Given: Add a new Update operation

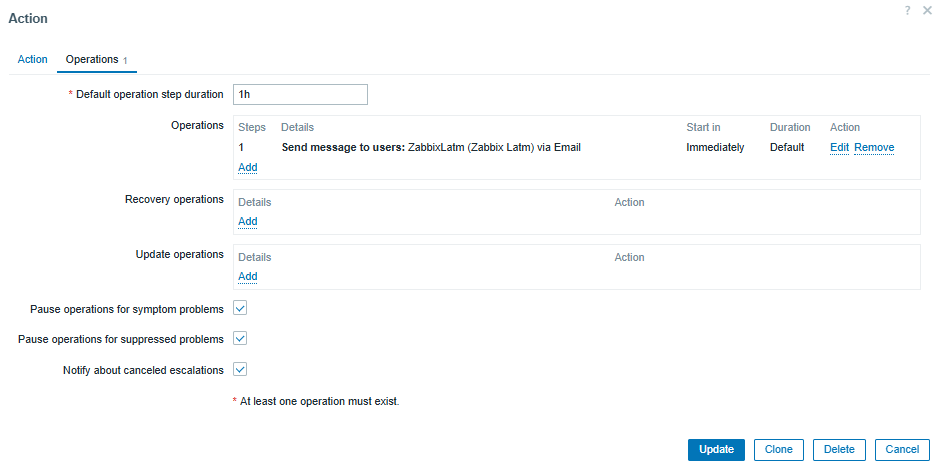Looking at the screenshot, I should pyautogui.click(x=248, y=276).
